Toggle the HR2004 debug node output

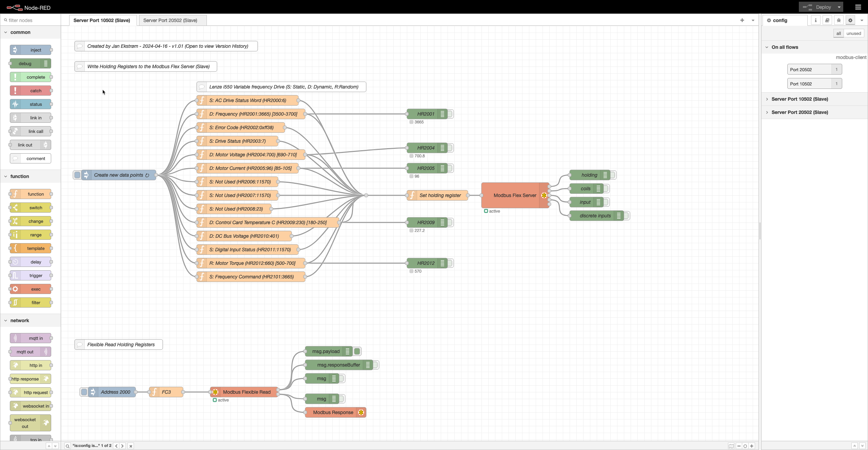(x=450, y=148)
